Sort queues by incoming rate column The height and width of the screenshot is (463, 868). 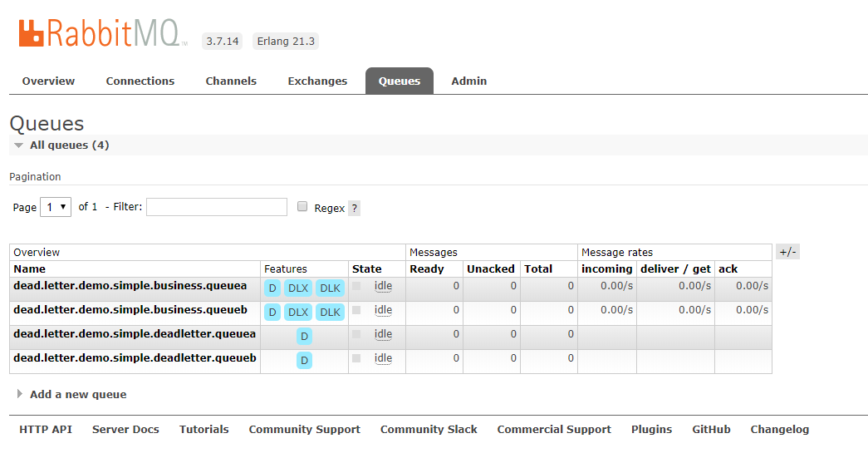(606, 268)
